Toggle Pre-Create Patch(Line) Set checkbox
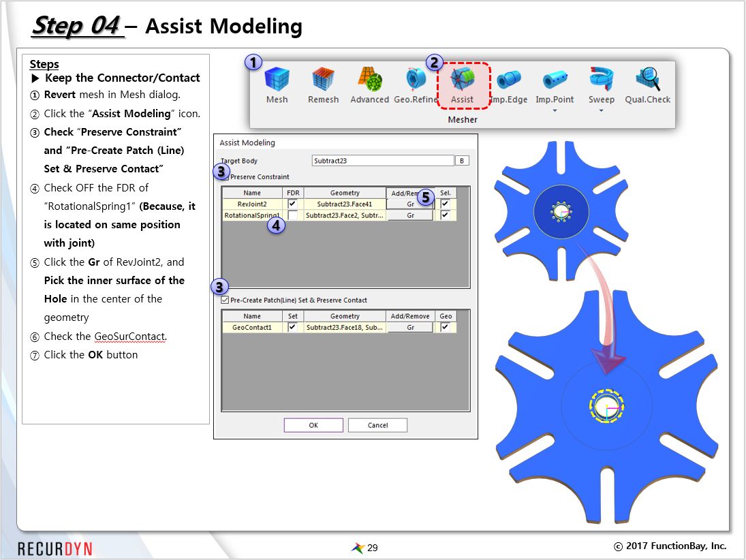This screenshot has height=560, width=746. [x=226, y=300]
